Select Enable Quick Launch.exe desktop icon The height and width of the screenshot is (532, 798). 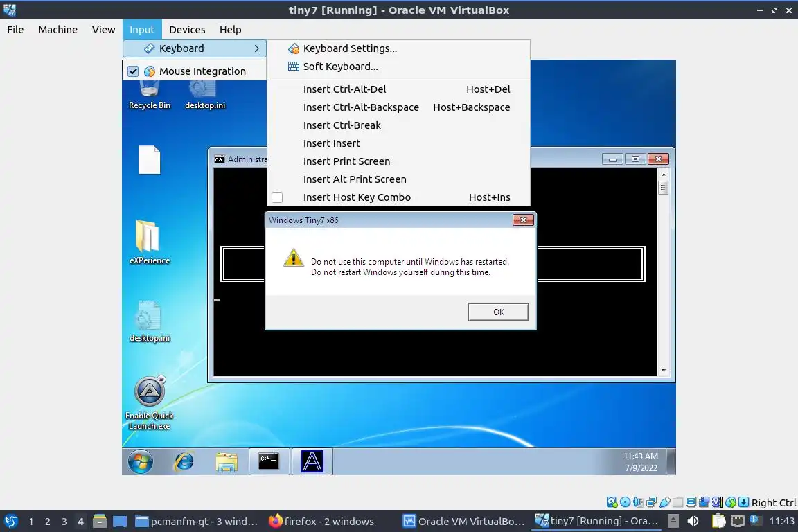tap(150, 403)
